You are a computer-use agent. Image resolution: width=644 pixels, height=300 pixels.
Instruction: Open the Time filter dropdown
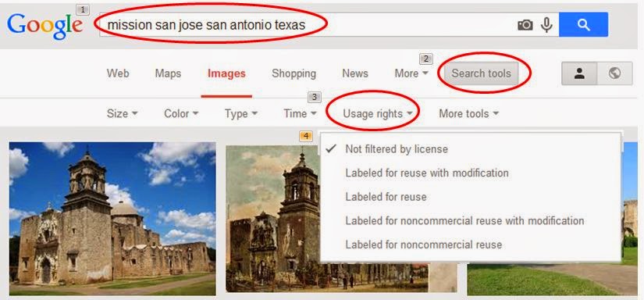click(x=300, y=113)
